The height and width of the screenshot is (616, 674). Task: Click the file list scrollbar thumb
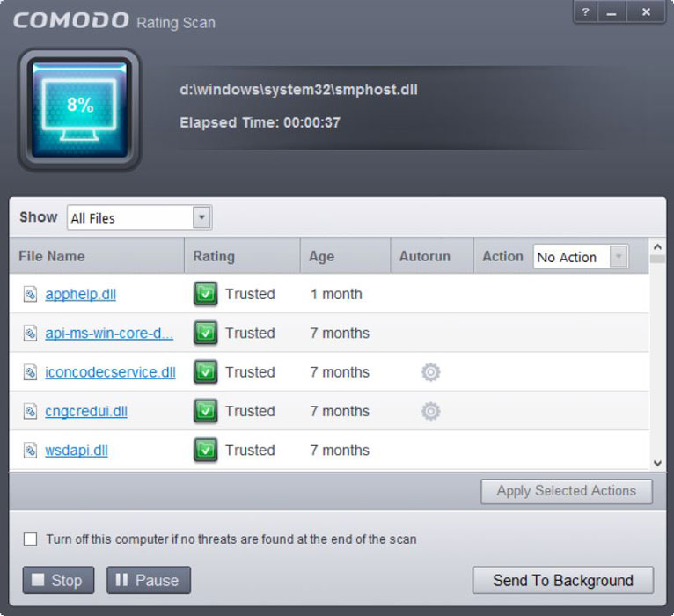(657, 259)
